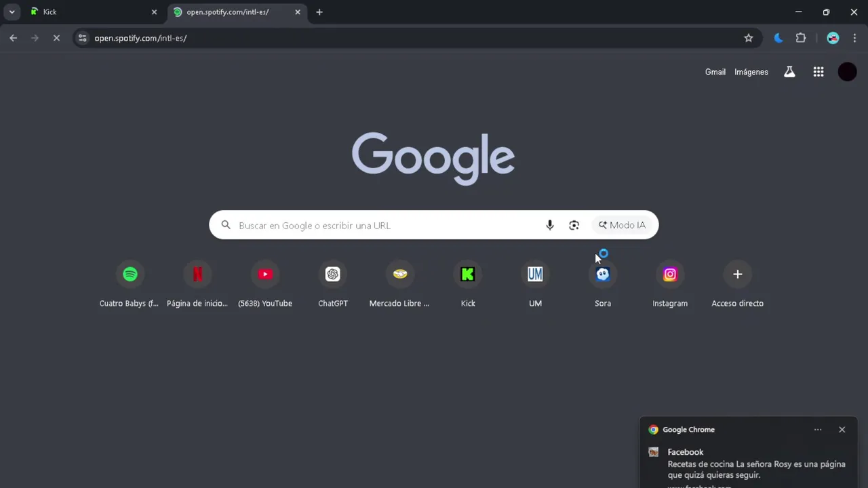Open the Facebook notification message

coord(749,464)
